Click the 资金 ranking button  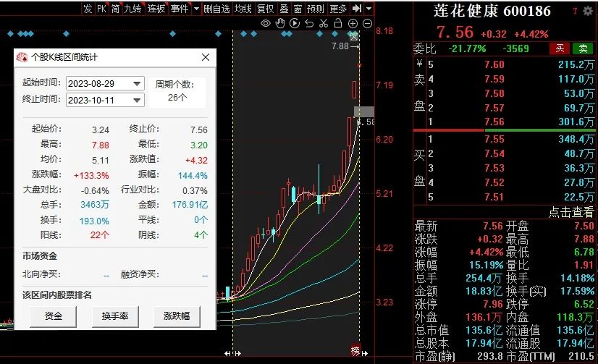[53, 316]
